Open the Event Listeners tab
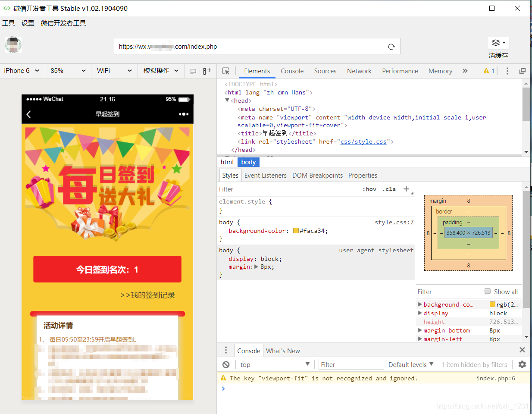The width and height of the screenshot is (532, 414). (266, 176)
